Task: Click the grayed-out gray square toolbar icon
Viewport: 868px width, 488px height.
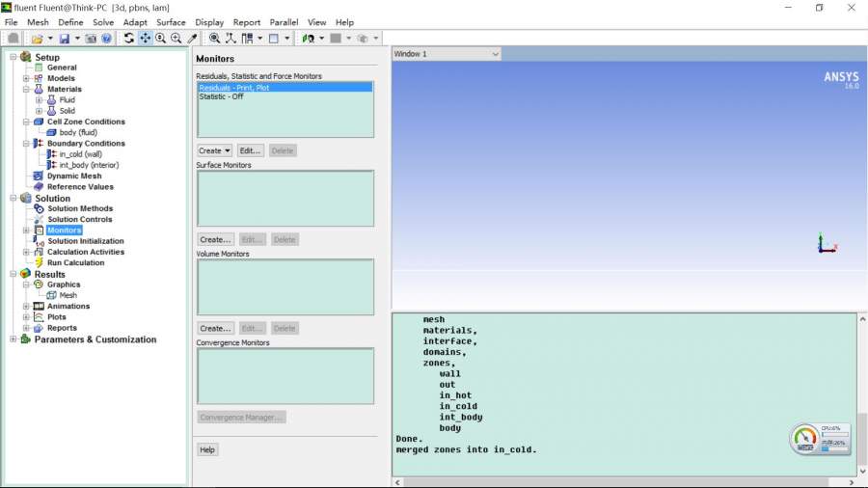Action: coord(336,39)
